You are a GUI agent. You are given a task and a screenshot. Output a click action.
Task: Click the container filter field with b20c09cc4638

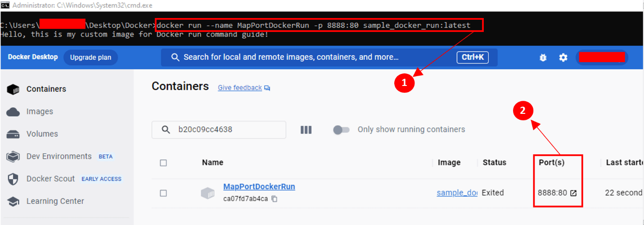point(219,130)
